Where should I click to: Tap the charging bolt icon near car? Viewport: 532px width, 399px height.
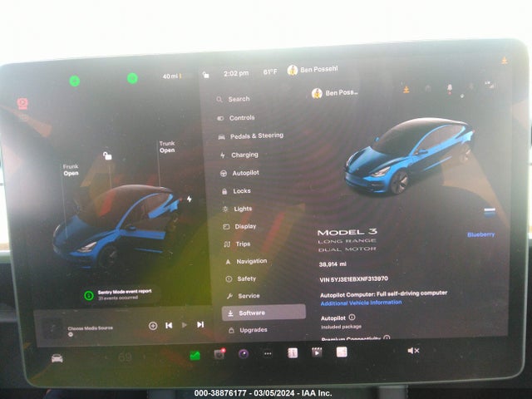pos(190,199)
